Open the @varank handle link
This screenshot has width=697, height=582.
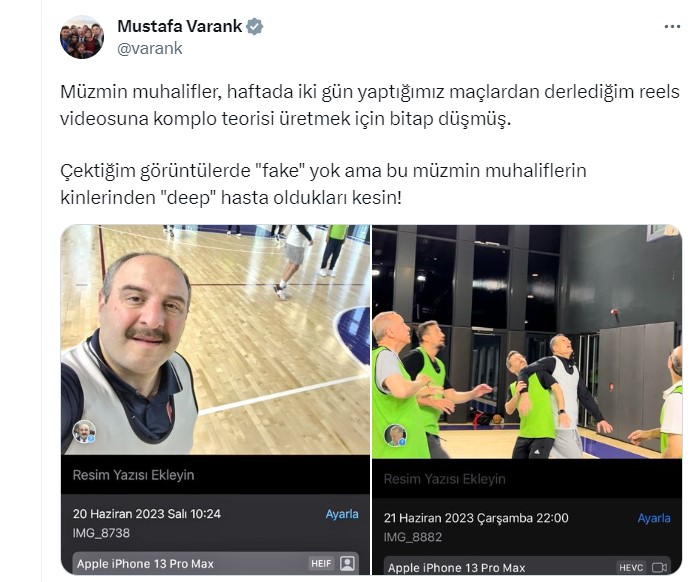(x=150, y=48)
